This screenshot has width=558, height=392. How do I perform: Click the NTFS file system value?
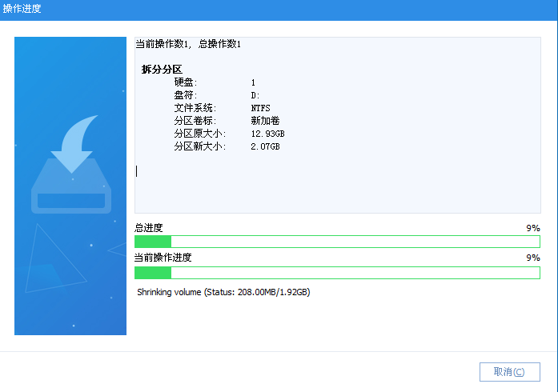click(x=260, y=108)
